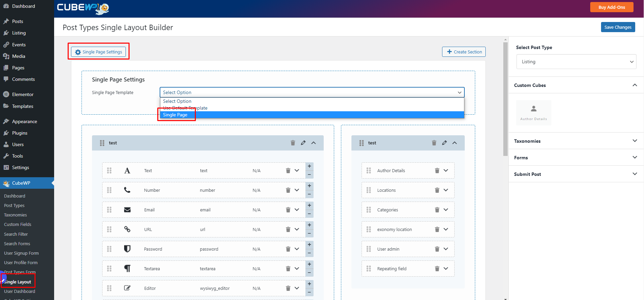Collapse the Custom Cubes panel
The image size is (644, 300).
(x=635, y=85)
